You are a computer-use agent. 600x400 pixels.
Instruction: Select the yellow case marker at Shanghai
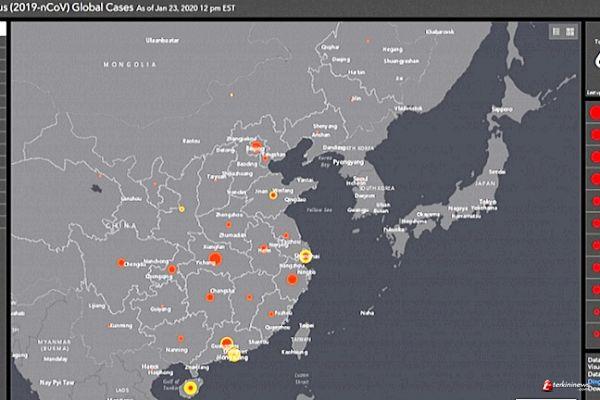pos(306,255)
